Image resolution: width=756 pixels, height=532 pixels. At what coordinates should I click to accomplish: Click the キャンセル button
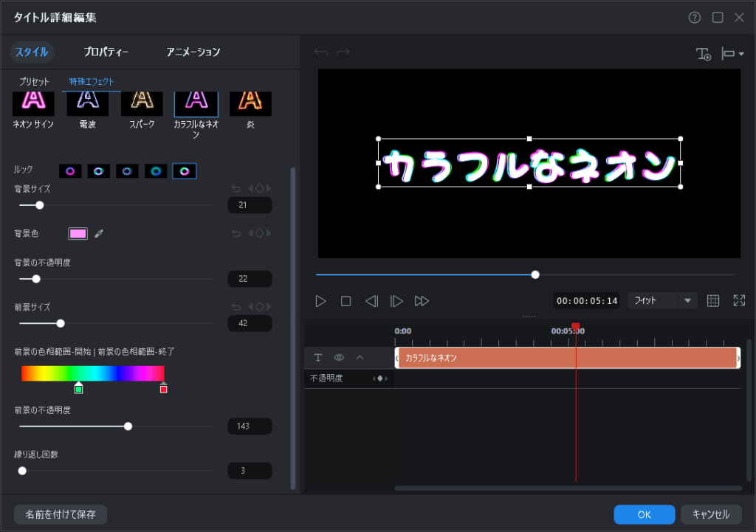click(x=711, y=514)
